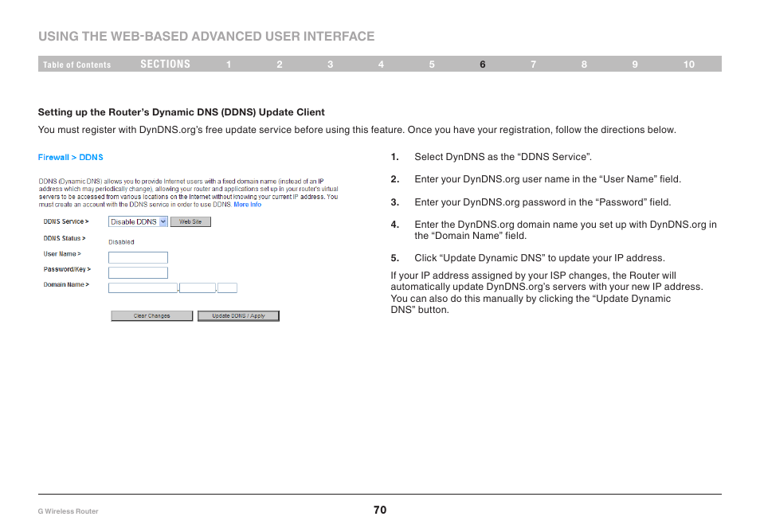The height and width of the screenshot is (532, 760).
Task: Go to section 3
Action: tap(330, 65)
